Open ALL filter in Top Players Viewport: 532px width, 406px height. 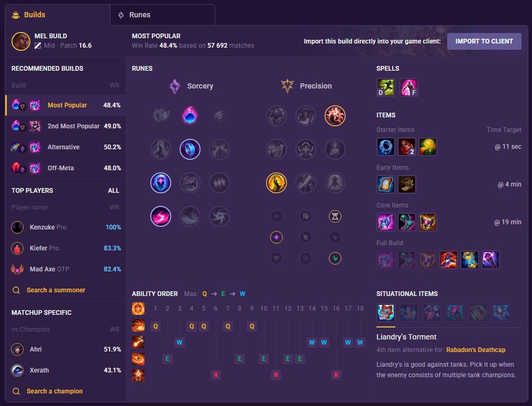tap(113, 191)
